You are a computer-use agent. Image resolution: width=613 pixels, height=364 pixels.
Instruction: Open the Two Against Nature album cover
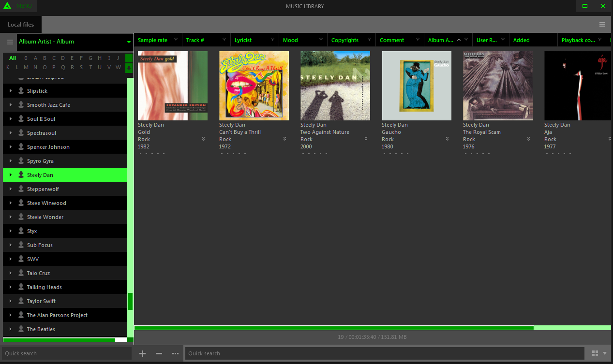pyautogui.click(x=335, y=86)
